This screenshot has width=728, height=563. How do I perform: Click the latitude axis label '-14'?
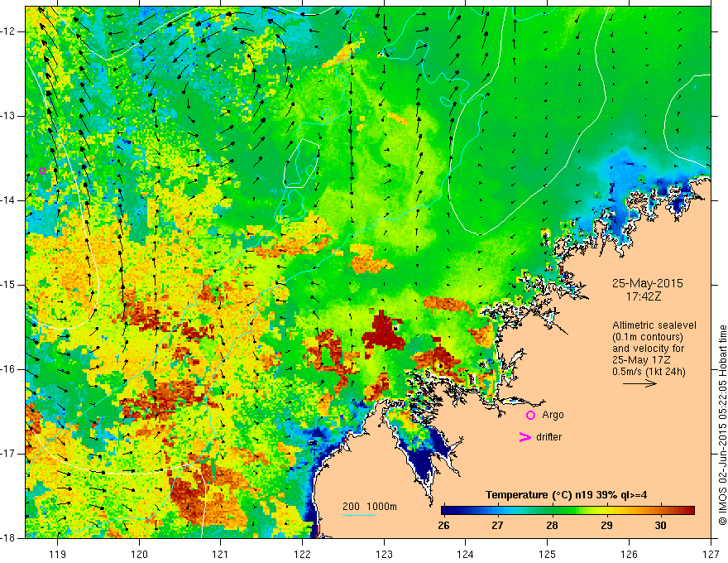tap(9, 200)
